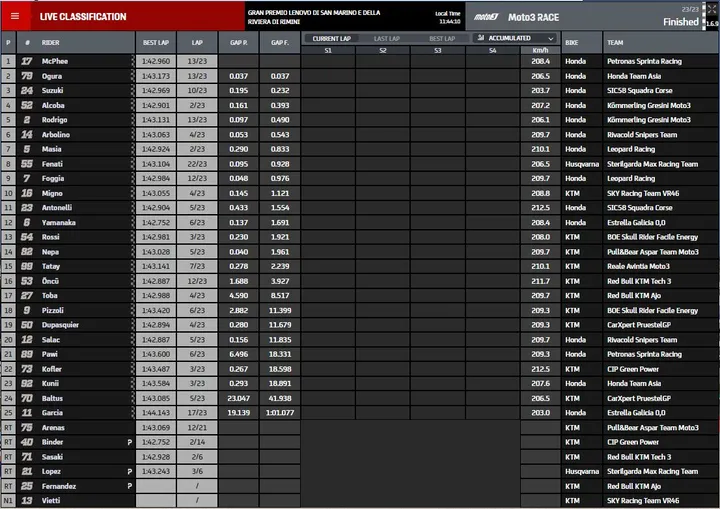Click Lopez's pit 'P' indicator

129,472
